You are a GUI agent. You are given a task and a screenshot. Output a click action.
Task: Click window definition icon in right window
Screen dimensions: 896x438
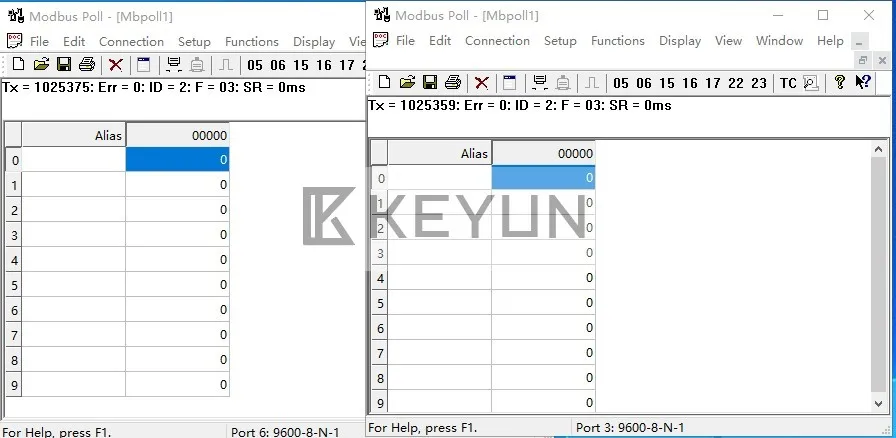tap(509, 83)
